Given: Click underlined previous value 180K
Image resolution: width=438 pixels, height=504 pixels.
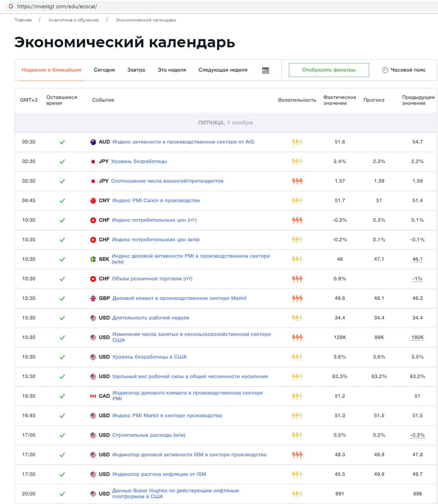Looking at the screenshot, I should 418,337.
